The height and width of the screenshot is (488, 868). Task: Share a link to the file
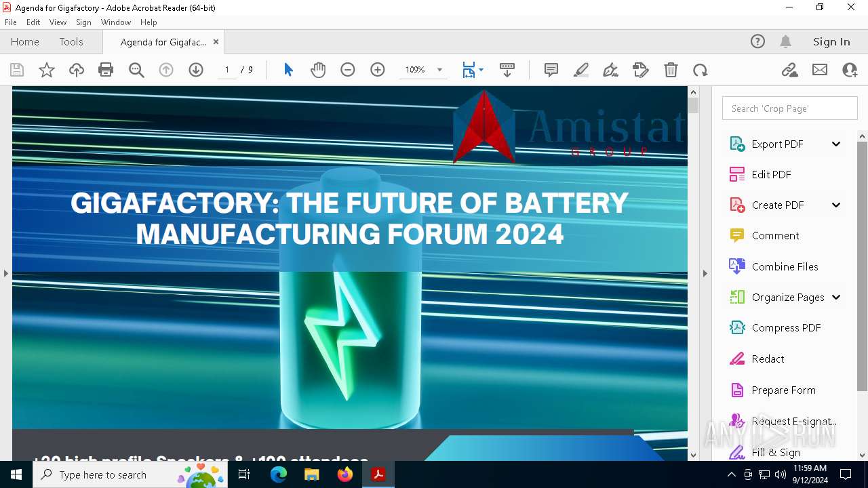click(790, 70)
